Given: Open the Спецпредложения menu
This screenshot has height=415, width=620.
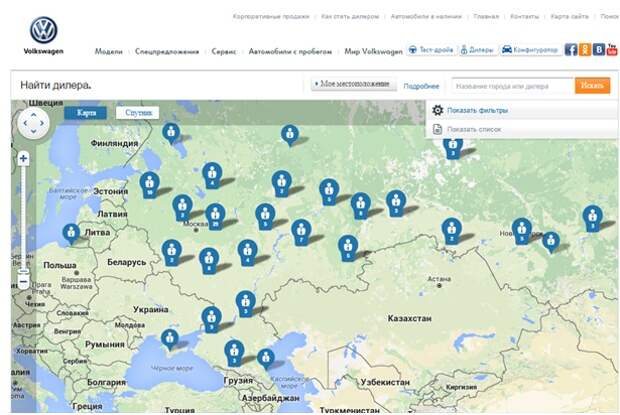Looking at the screenshot, I should (167, 51).
